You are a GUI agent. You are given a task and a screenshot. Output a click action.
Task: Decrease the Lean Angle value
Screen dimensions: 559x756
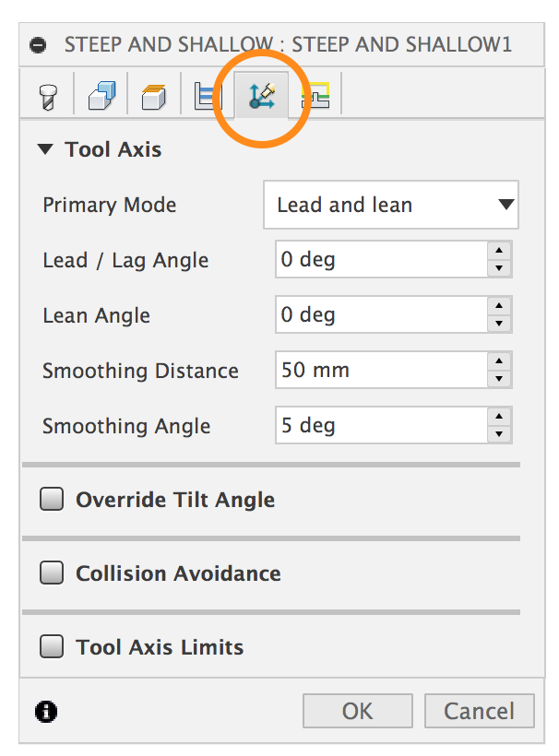click(498, 325)
